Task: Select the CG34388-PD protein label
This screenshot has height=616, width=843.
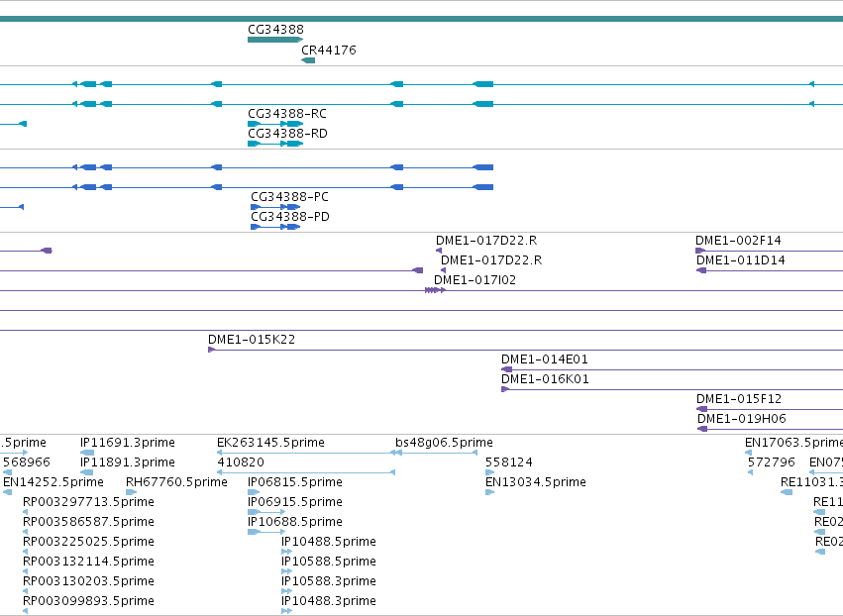Action: pyautogui.click(x=290, y=217)
